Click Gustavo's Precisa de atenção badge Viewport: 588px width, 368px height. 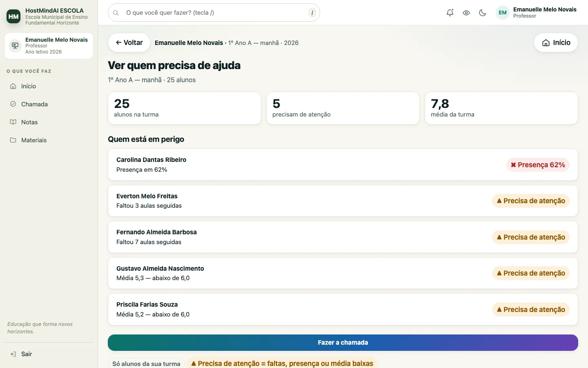[x=531, y=273]
